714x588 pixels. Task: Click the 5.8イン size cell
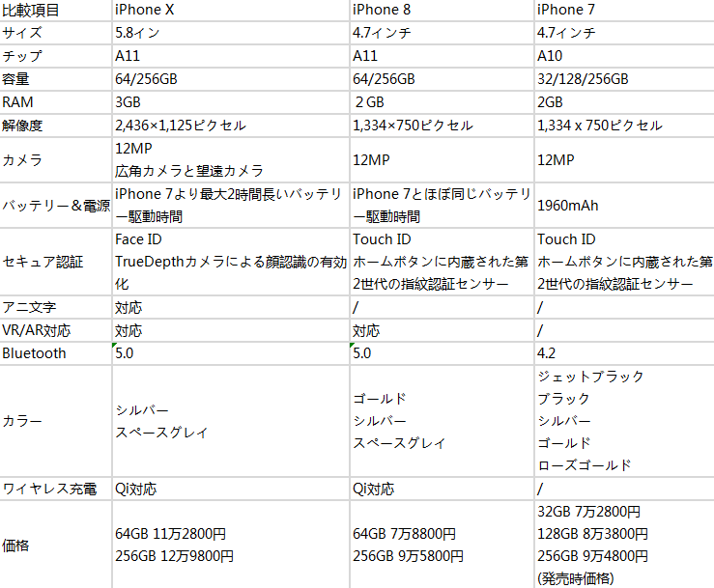pos(231,33)
